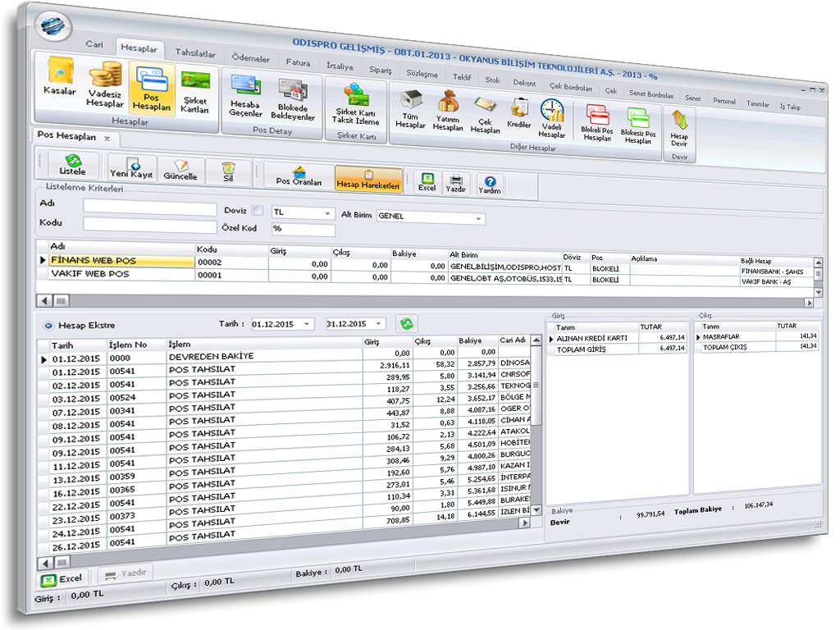Click Sil trash button
840x630 pixels.
[228, 173]
